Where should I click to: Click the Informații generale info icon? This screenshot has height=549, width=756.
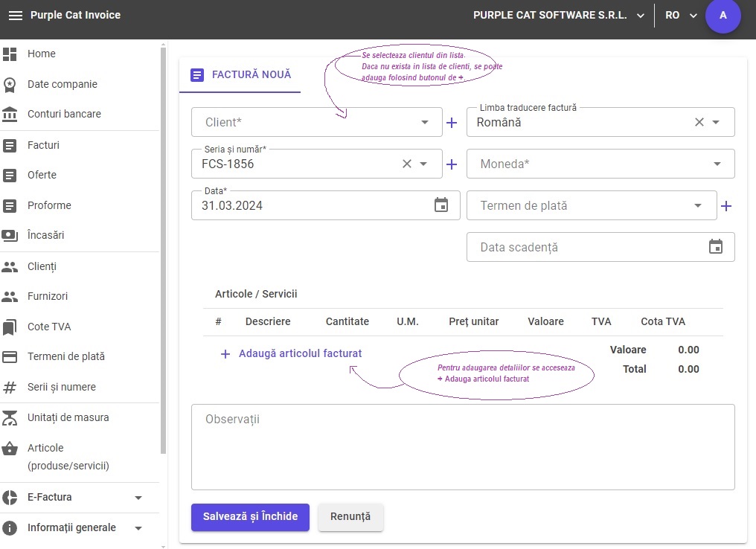coord(10,528)
